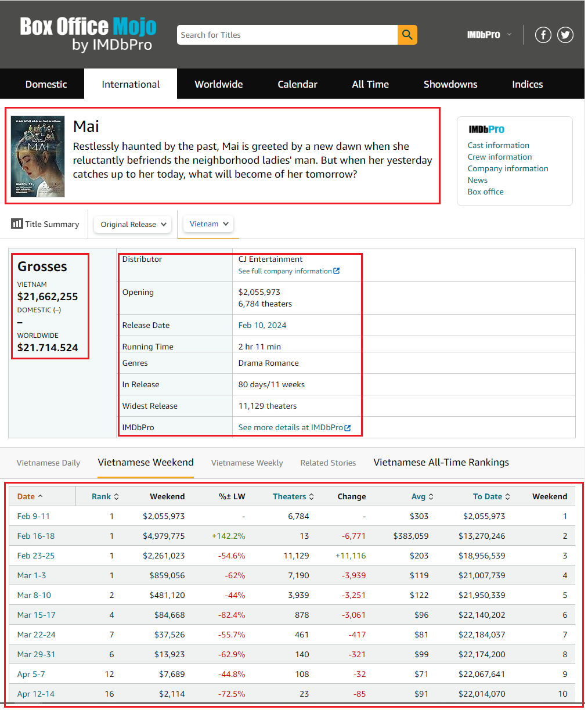Open the Apr 12-14 weekend link
This screenshot has width=588, height=710.
[36, 694]
